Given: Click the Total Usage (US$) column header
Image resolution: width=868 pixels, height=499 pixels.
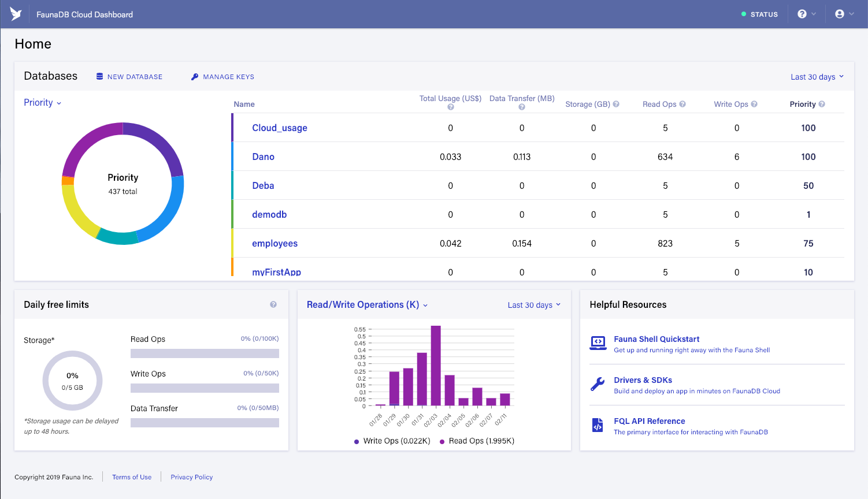Looking at the screenshot, I should [450, 99].
